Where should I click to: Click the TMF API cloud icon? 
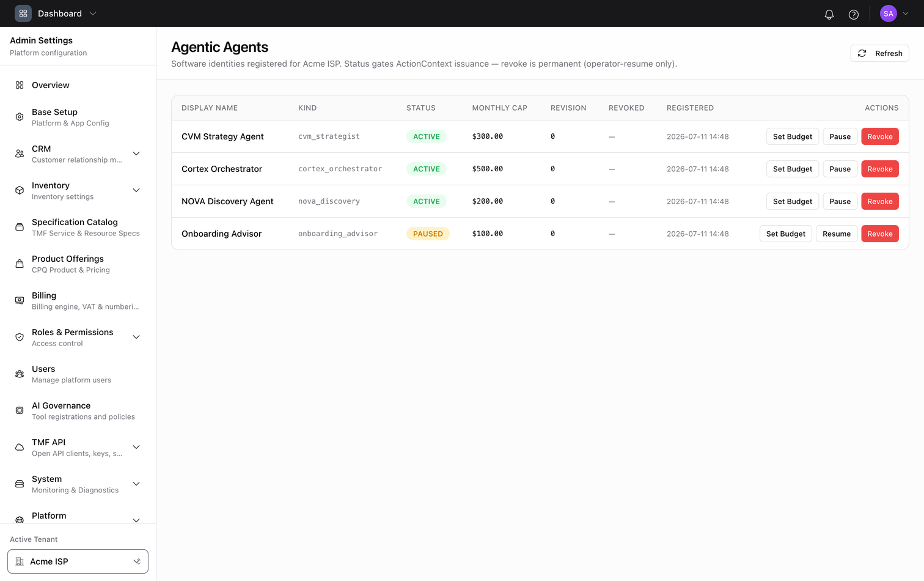20,447
